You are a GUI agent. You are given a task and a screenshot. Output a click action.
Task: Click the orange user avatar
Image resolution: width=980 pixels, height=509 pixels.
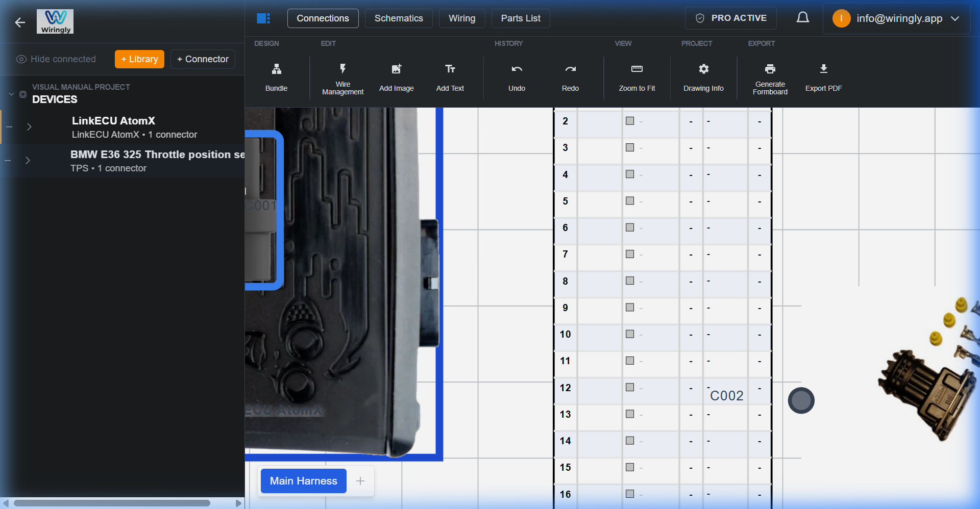841,18
